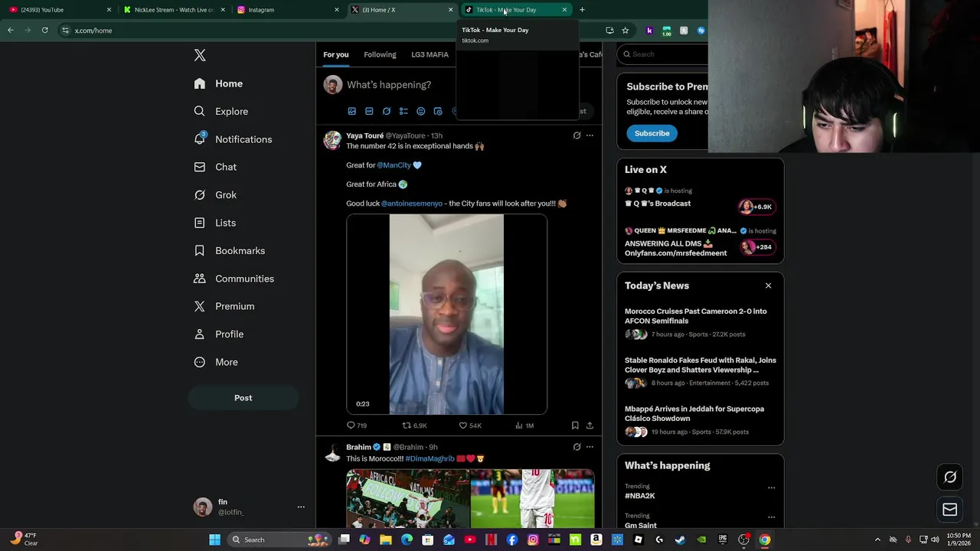Click the Grok enhance icon in composer
Screen dimensions: 980x551
(387, 112)
